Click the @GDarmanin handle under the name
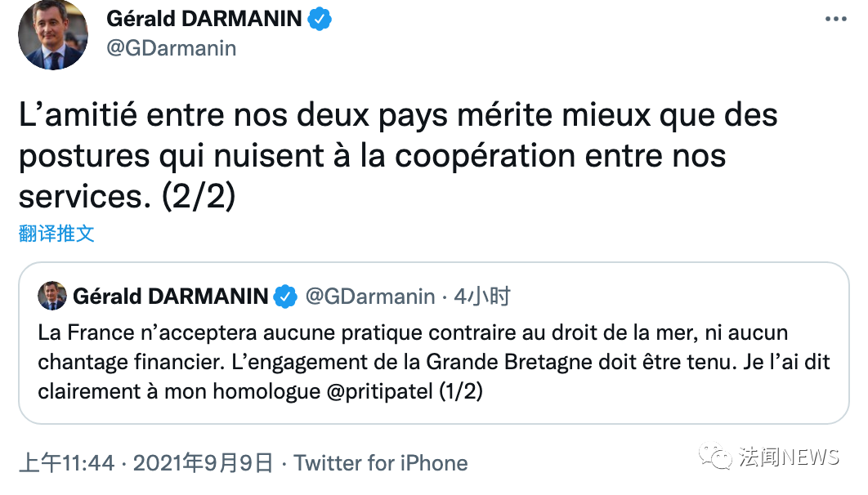Image resolution: width=868 pixels, height=495 pixels. point(172,48)
